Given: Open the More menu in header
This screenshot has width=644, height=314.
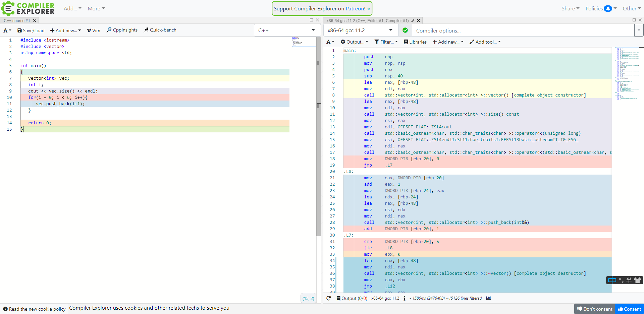Looking at the screenshot, I should pos(96,9).
